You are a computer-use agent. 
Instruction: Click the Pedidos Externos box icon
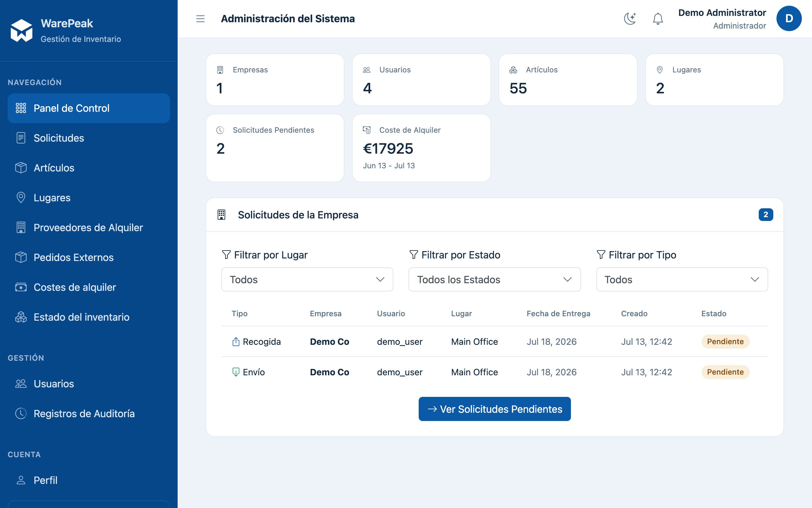click(21, 257)
